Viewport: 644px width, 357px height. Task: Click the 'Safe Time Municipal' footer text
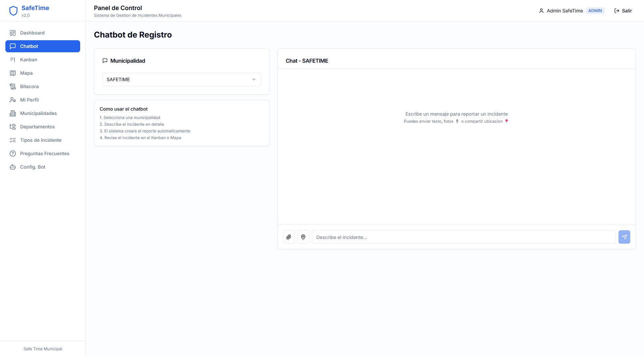(43, 349)
